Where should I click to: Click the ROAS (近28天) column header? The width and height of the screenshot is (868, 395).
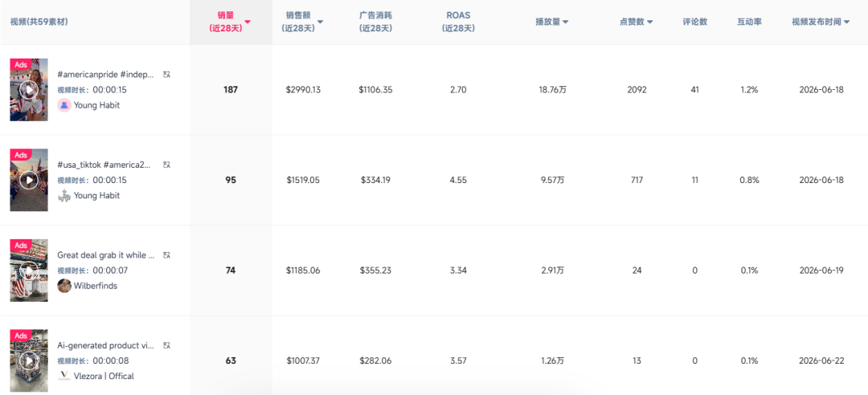coord(458,22)
